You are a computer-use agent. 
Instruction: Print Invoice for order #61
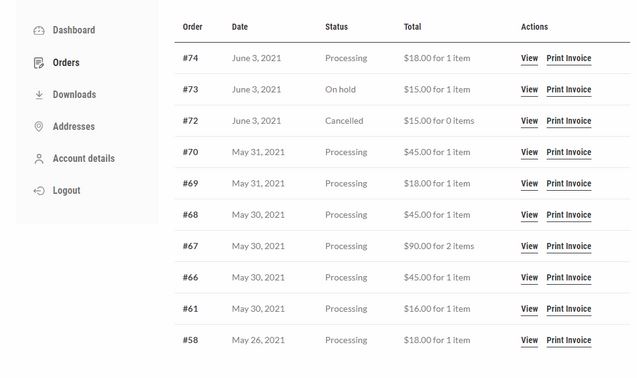point(569,308)
